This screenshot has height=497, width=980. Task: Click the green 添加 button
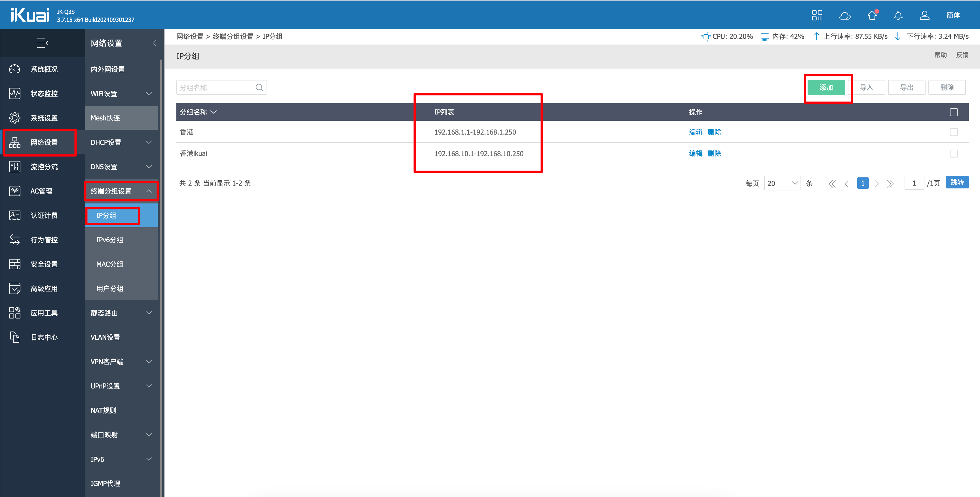(x=826, y=88)
